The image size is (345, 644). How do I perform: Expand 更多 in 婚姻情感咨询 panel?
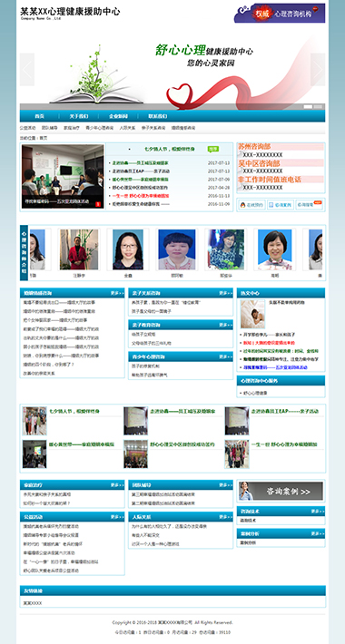tap(117, 293)
